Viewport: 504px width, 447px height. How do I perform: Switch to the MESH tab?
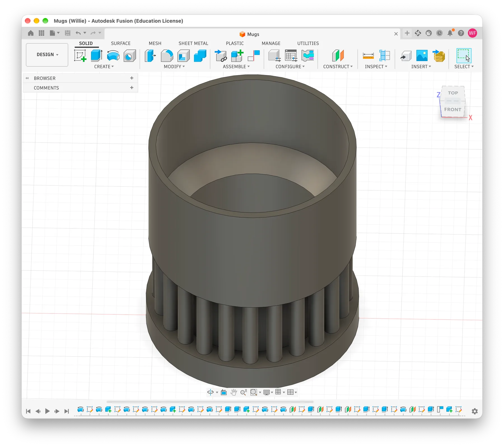(155, 43)
